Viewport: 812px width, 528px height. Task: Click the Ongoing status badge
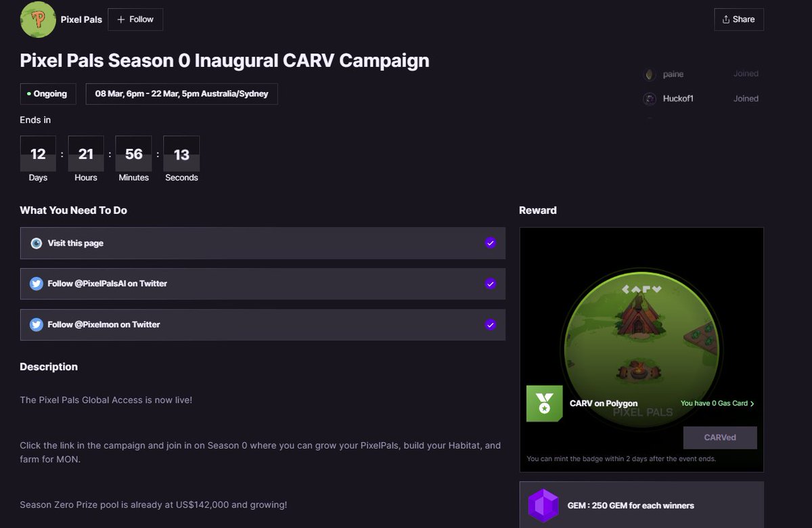click(x=48, y=94)
